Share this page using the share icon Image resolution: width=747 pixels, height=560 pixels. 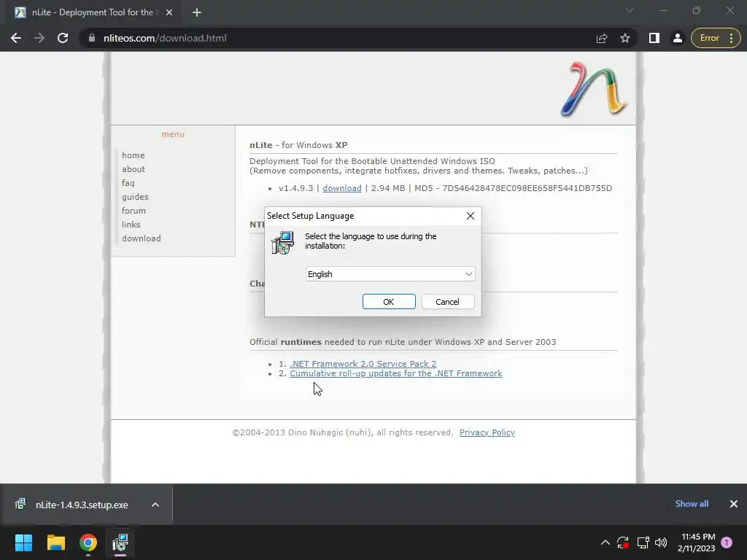click(x=602, y=38)
